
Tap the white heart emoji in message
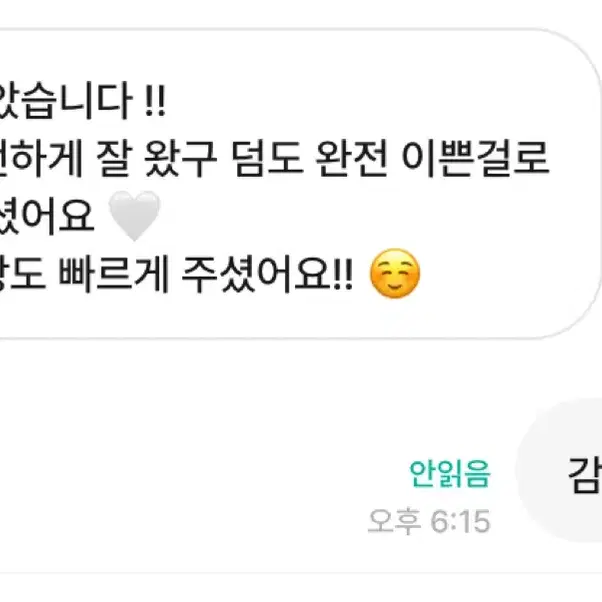pos(134,215)
